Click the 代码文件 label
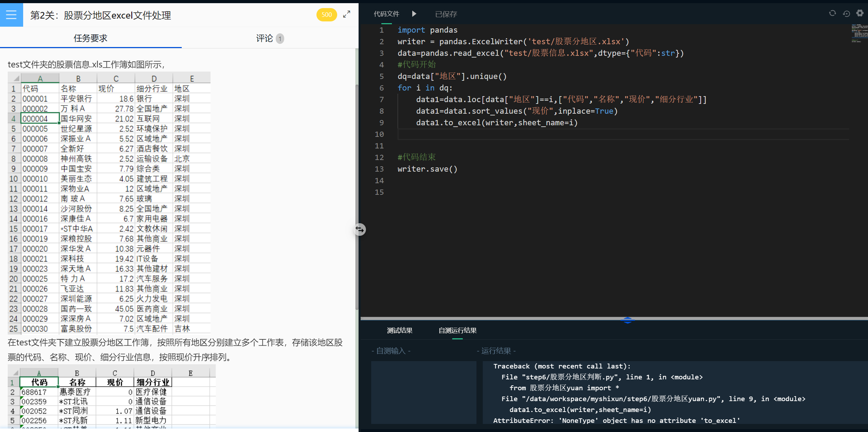Image resolution: width=868 pixels, height=432 pixels. click(x=386, y=14)
